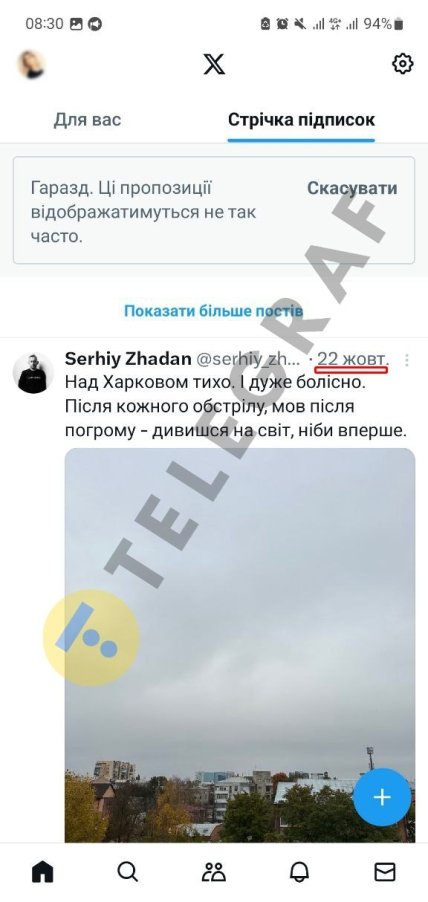Open the settings gear icon
Image resolution: width=428 pixels, height=902 pixels.
pos(403,63)
